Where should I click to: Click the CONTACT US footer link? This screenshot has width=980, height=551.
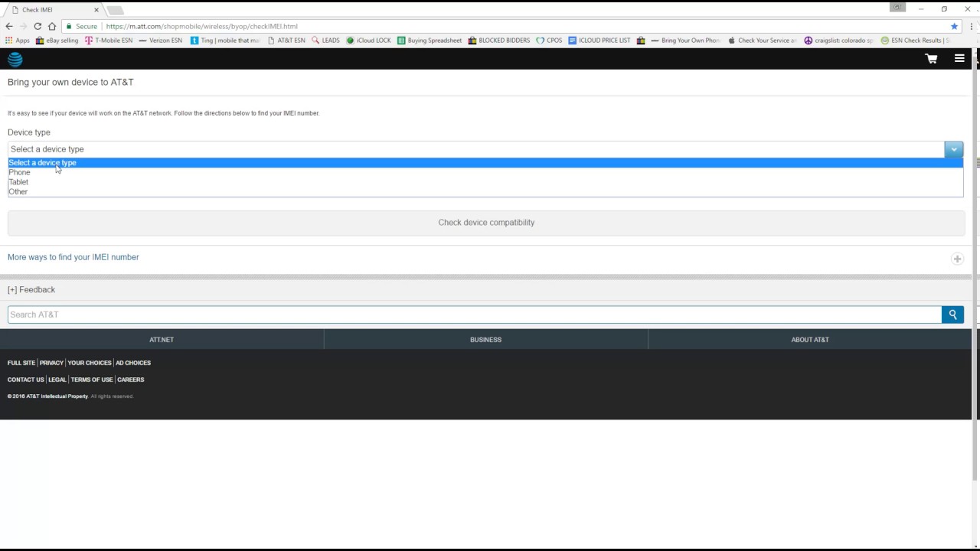pyautogui.click(x=26, y=380)
